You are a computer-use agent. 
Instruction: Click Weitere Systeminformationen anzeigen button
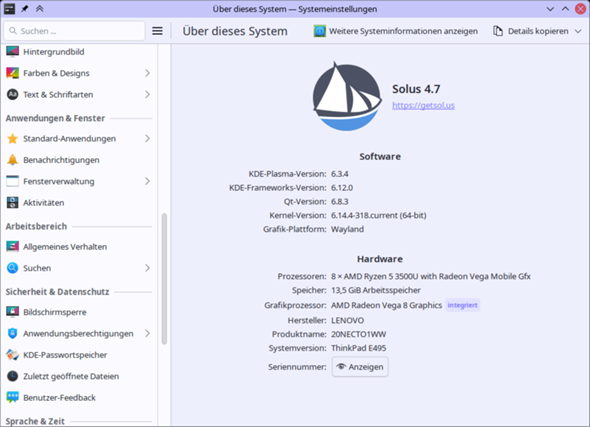395,31
